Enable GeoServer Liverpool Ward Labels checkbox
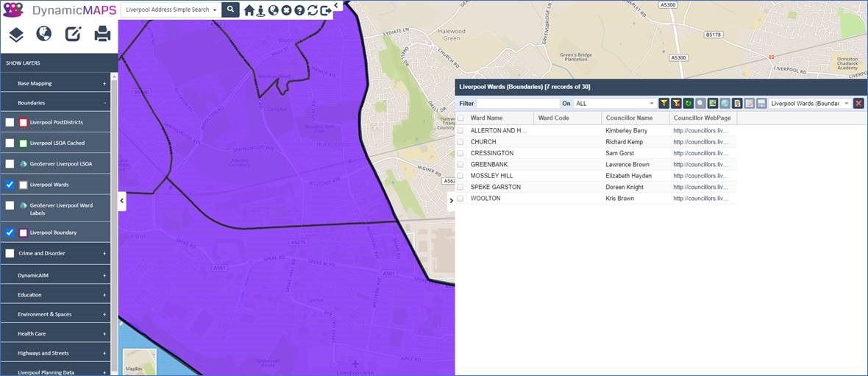The height and width of the screenshot is (376, 868). pos(10,205)
